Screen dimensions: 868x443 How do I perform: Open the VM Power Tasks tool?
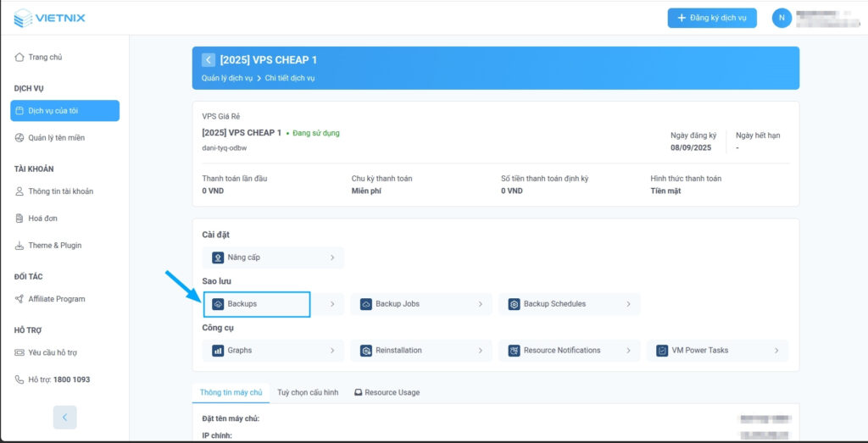pos(717,351)
